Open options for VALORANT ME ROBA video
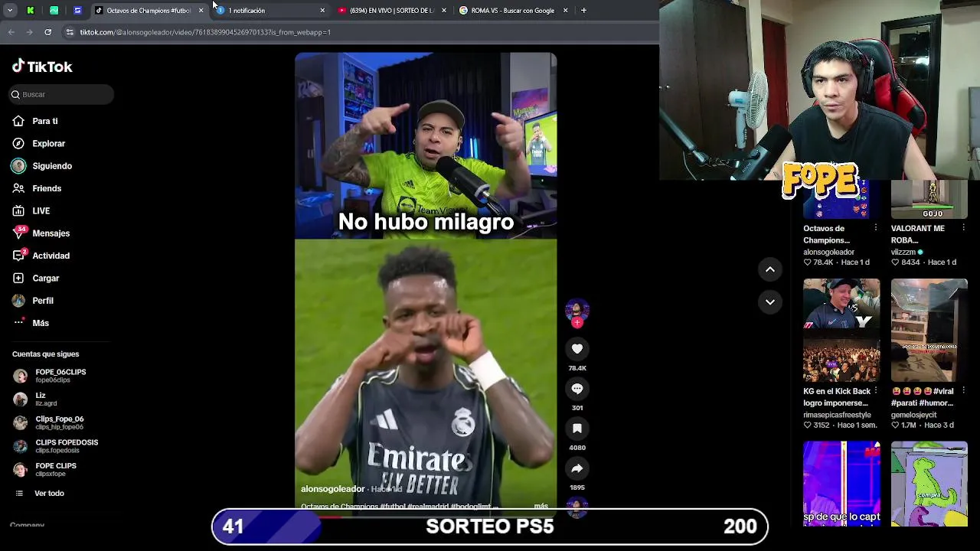Viewport: 980px width, 551px height. coord(964,228)
